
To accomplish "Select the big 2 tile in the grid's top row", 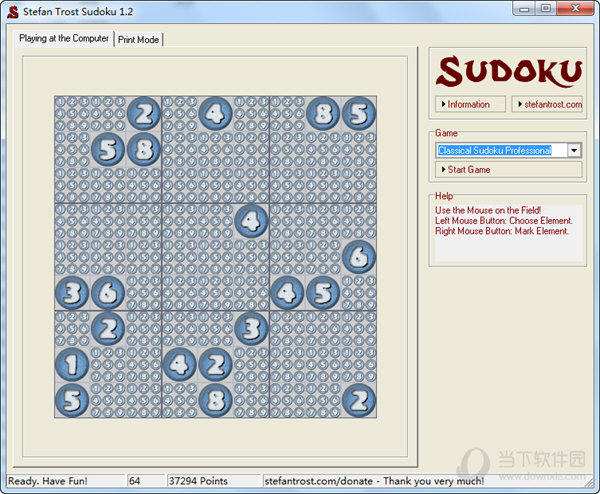I will click(144, 114).
